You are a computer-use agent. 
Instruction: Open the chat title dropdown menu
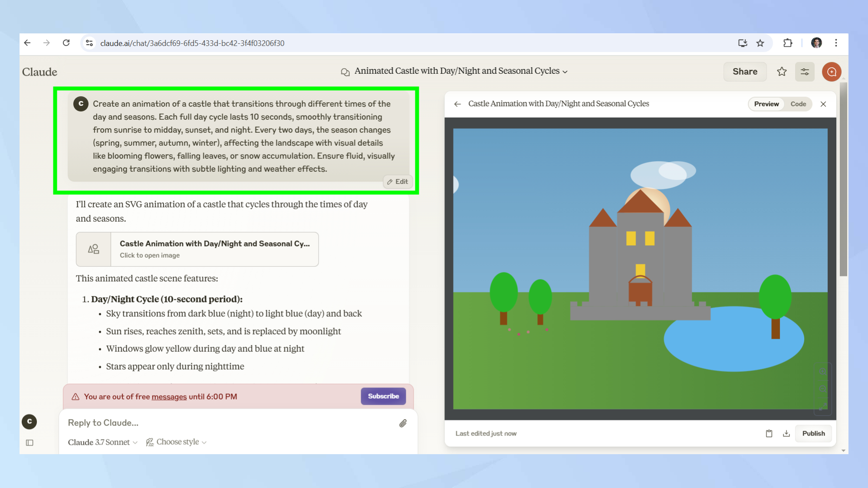[x=565, y=72]
